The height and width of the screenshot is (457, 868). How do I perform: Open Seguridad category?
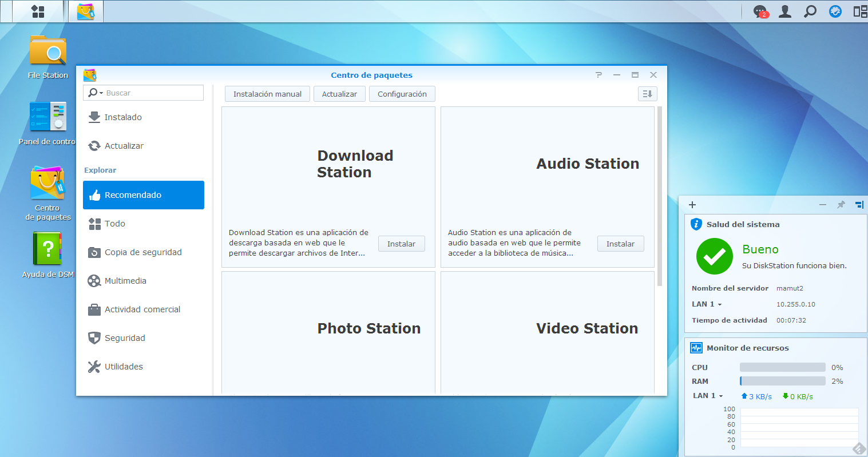[144, 338]
